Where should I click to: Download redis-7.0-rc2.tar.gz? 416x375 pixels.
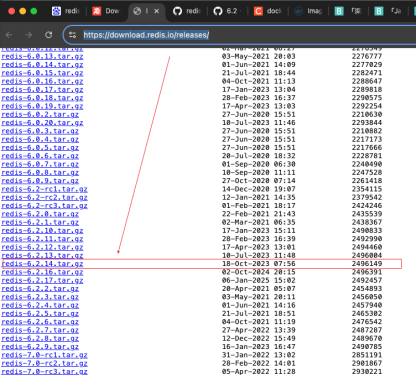[x=44, y=364]
